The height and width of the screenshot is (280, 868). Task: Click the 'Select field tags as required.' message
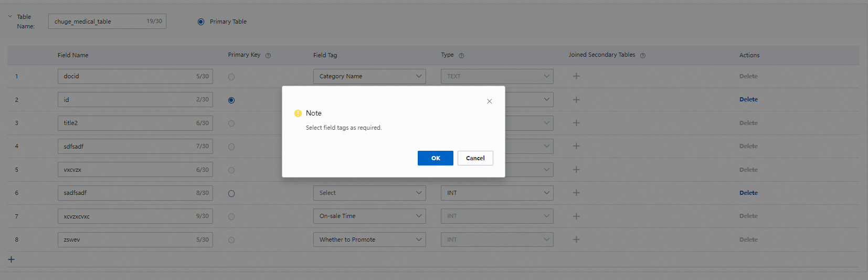pos(344,128)
